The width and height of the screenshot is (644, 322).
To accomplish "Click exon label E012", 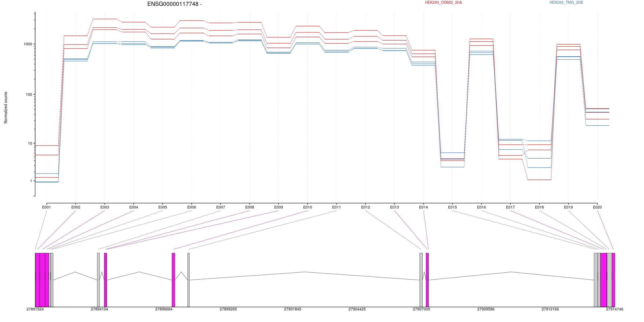I will pos(365,207).
